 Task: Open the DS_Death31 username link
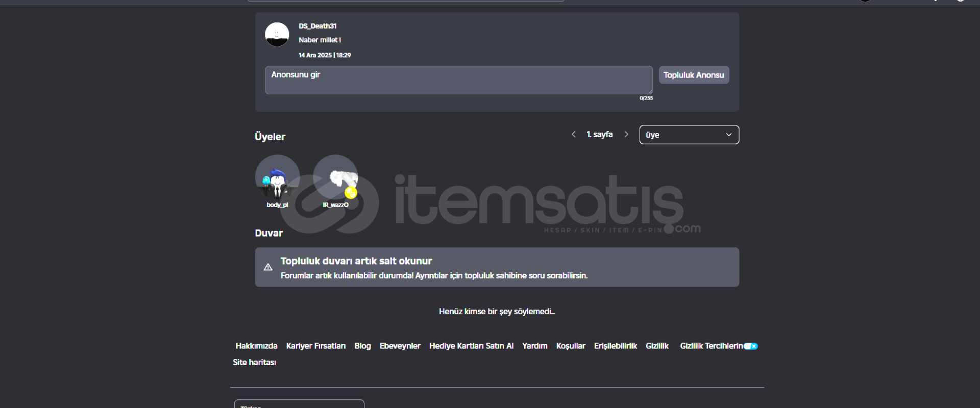click(317, 26)
